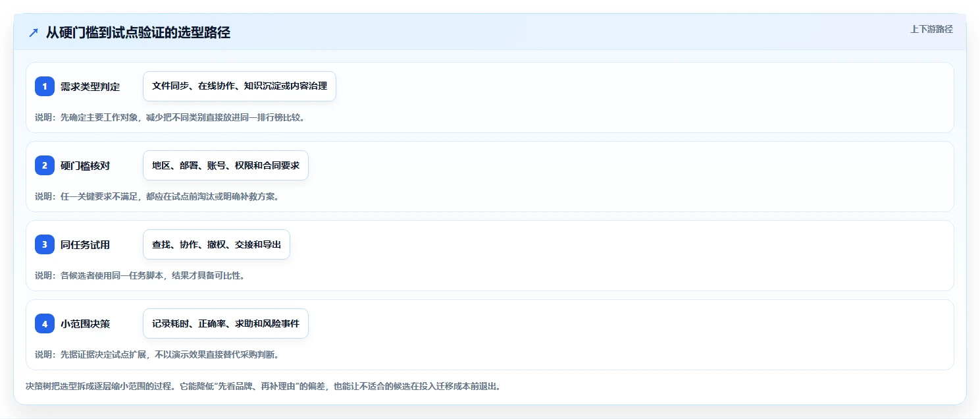Viewport: 980px width, 419px height.
Task: Click the step 2 number badge
Action: (x=45, y=165)
